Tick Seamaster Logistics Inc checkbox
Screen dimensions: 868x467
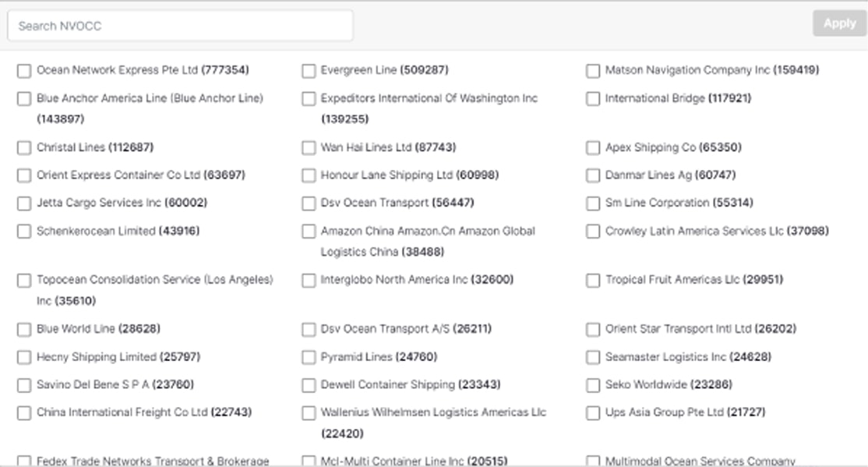593,357
